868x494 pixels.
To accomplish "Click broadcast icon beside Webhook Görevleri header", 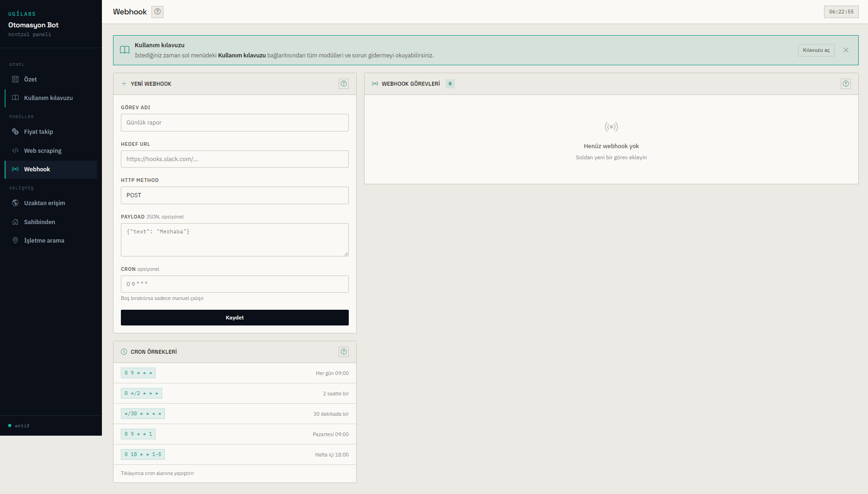I will point(375,84).
